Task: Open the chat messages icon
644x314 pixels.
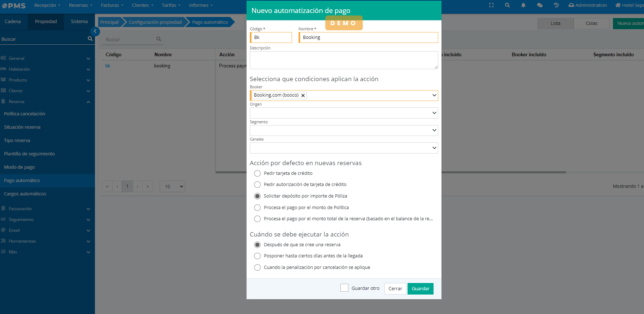Action: (x=540, y=5)
